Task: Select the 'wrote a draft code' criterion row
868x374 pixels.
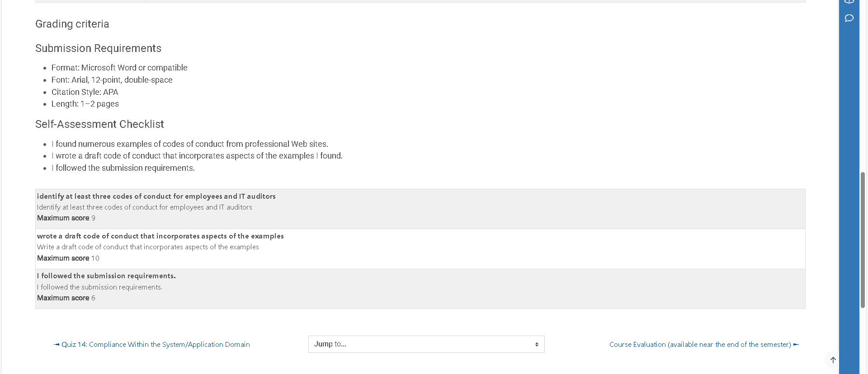Action: 420,249
